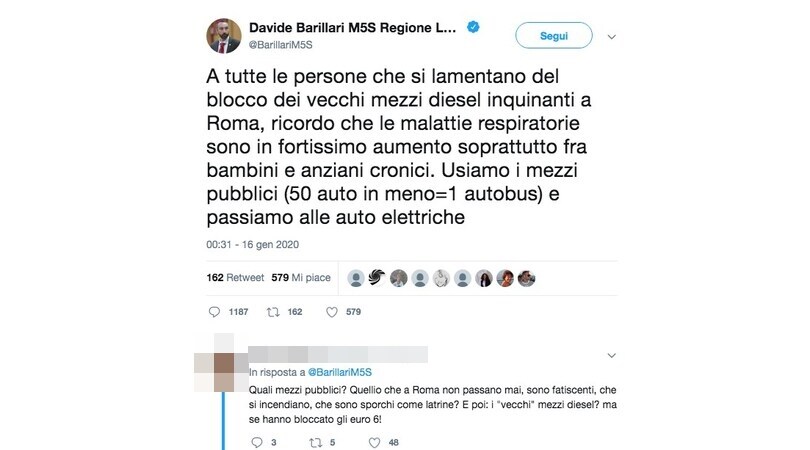Click the swirl-logo liker avatar

point(377,278)
